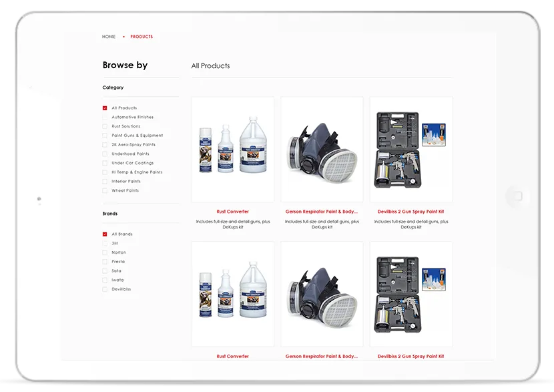The height and width of the screenshot is (392, 554).
Task: Click first-row Devilbiss 2 Gun Spray Paint Kit title
Action: (x=411, y=212)
